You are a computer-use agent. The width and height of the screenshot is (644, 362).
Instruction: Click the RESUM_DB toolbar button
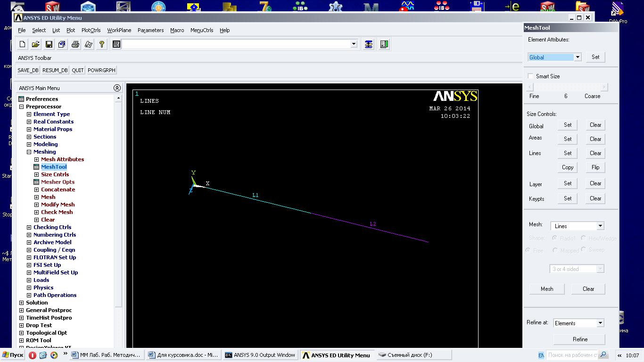pyautogui.click(x=55, y=70)
